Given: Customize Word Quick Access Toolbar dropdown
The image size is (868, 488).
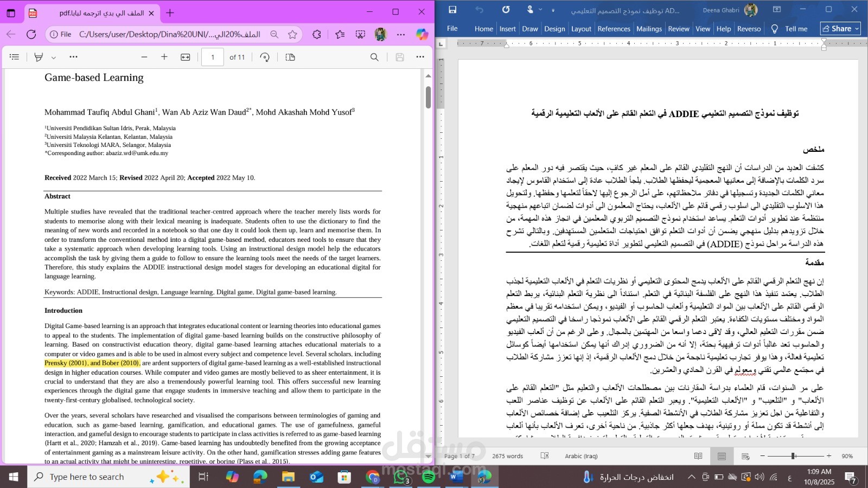Looking at the screenshot, I should pyautogui.click(x=553, y=10).
